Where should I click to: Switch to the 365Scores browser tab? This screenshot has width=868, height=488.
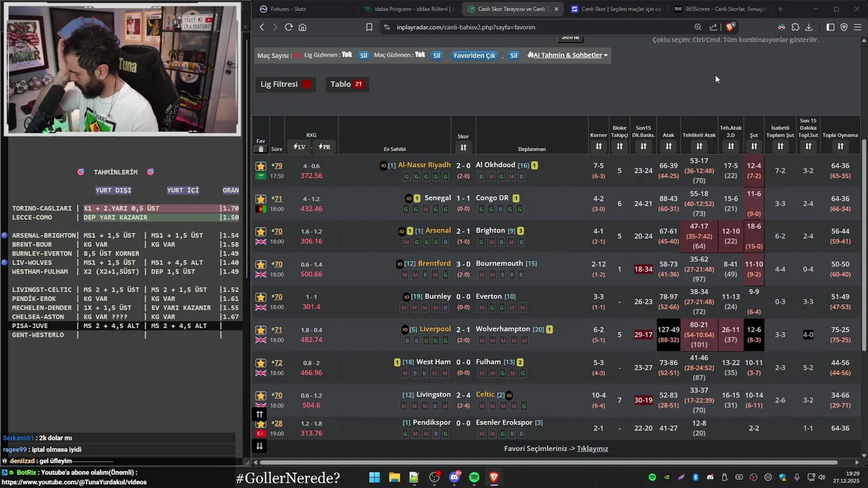tap(719, 9)
